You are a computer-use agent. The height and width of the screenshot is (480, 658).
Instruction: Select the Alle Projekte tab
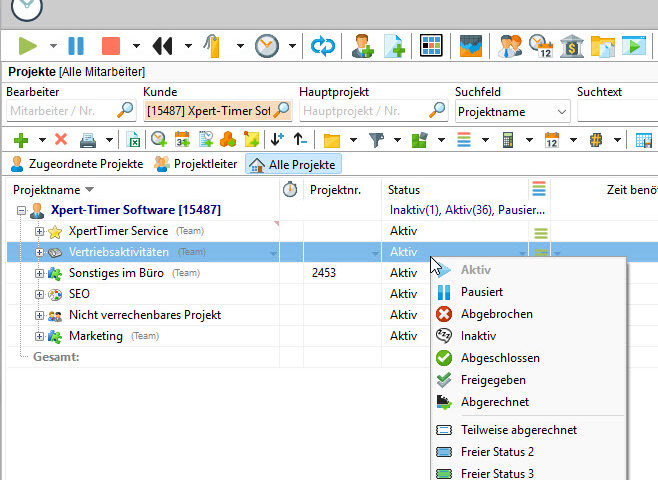[293, 164]
